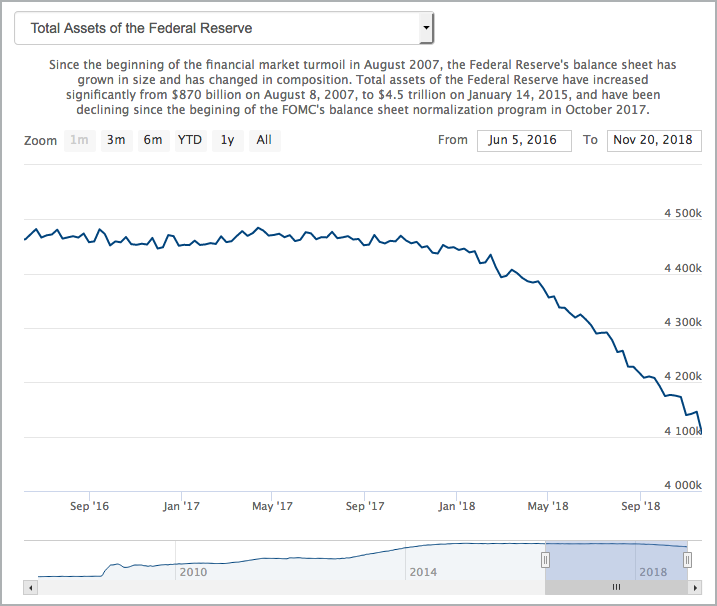The height and width of the screenshot is (606, 717).
Task: Click the 2018 label in the navigator
Action: point(653,572)
